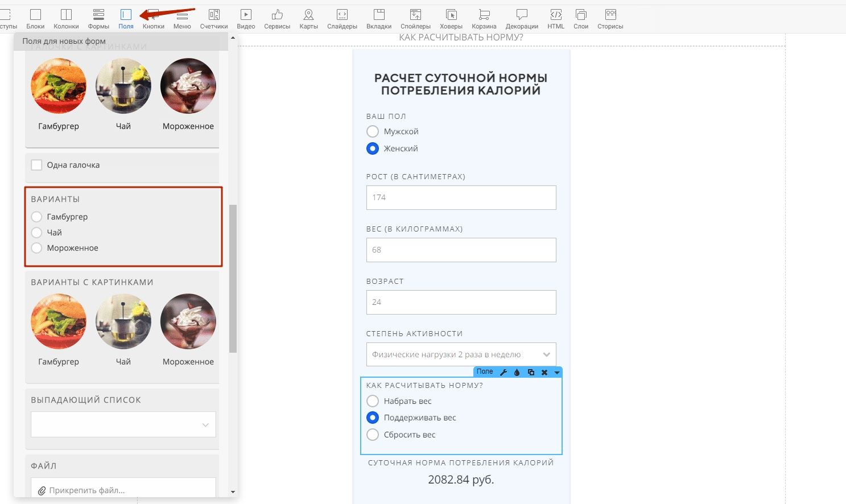The width and height of the screenshot is (846, 504).
Task: Click the Степень активности field label
Action: tap(415, 333)
